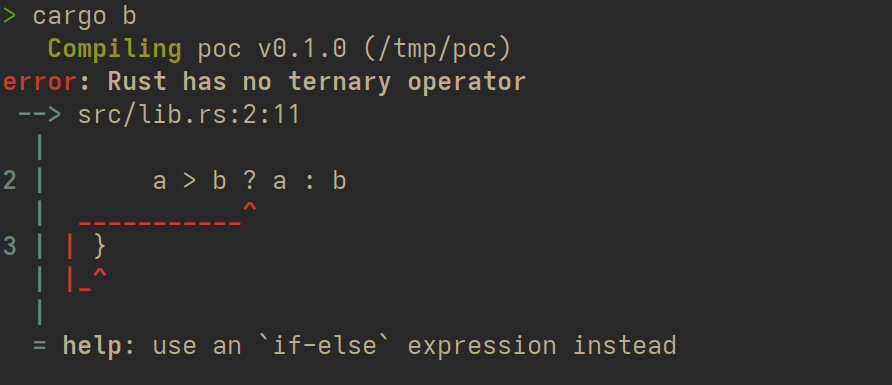Click the '-->' location arrow
Viewport: 892px width, 385px height.
coord(39,115)
